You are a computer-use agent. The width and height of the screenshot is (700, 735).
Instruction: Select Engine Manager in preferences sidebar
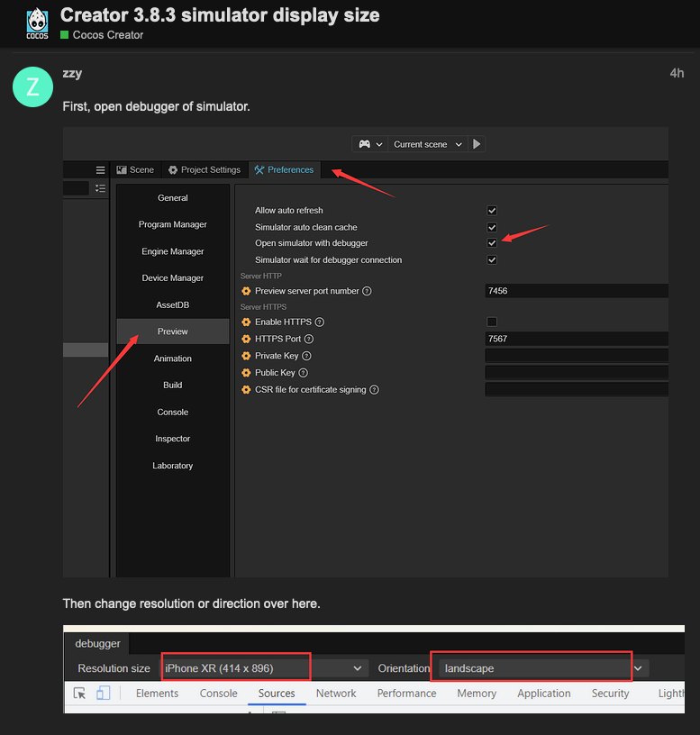pos(173,251)
